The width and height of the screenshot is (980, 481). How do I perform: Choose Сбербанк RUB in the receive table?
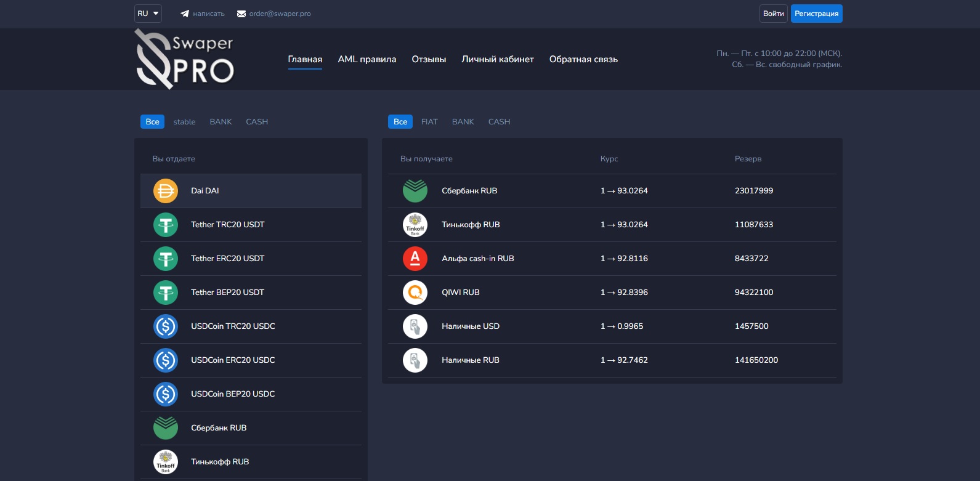469,191
